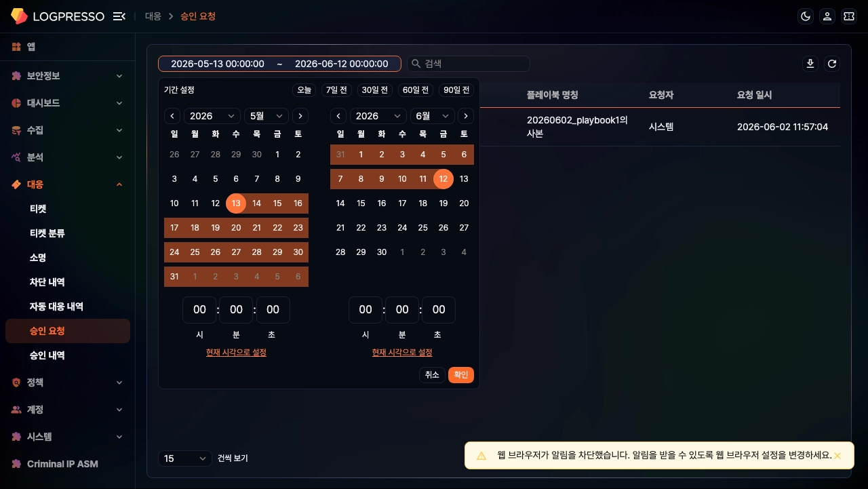
Task: Confirm date range with 확인 button
Action: (x=461, y=375)
